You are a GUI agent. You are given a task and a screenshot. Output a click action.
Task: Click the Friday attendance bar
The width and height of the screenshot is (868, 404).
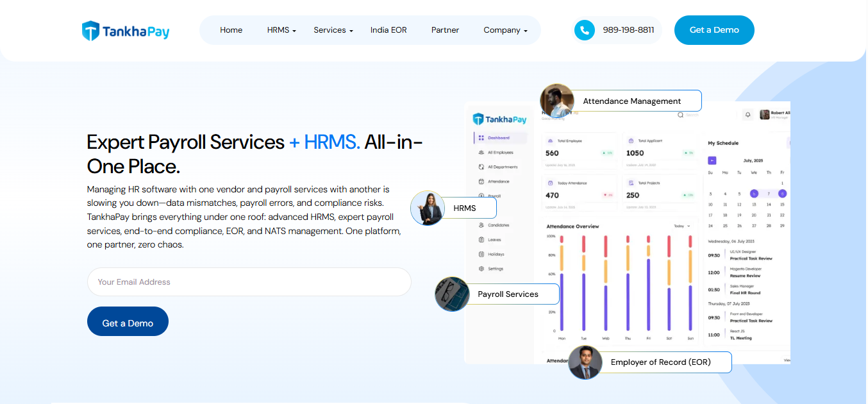[x=648, y=283]
